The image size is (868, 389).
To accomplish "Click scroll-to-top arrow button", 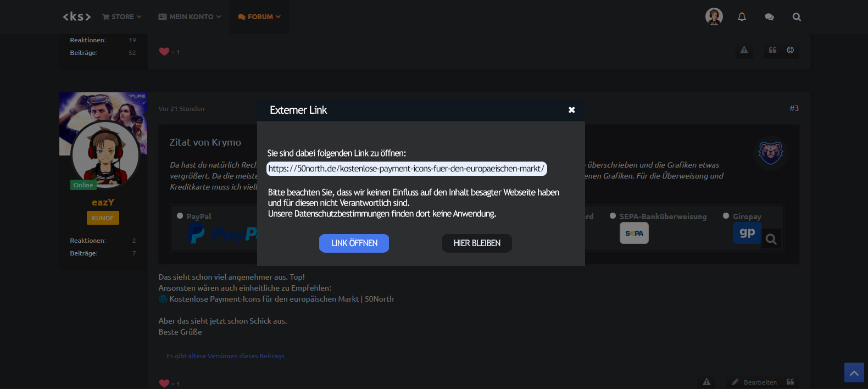I will 854,373.
